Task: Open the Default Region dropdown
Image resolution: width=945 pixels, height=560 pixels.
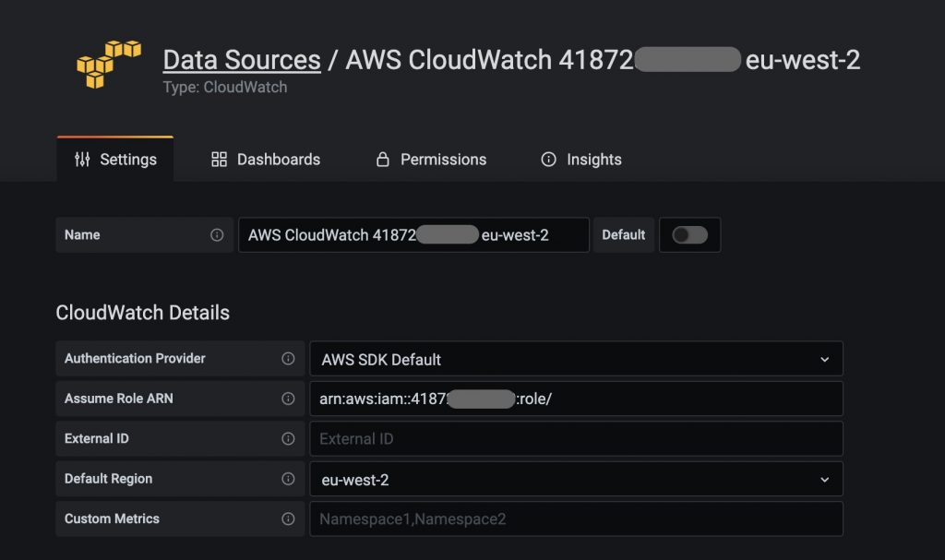Action: coord(576,479)
